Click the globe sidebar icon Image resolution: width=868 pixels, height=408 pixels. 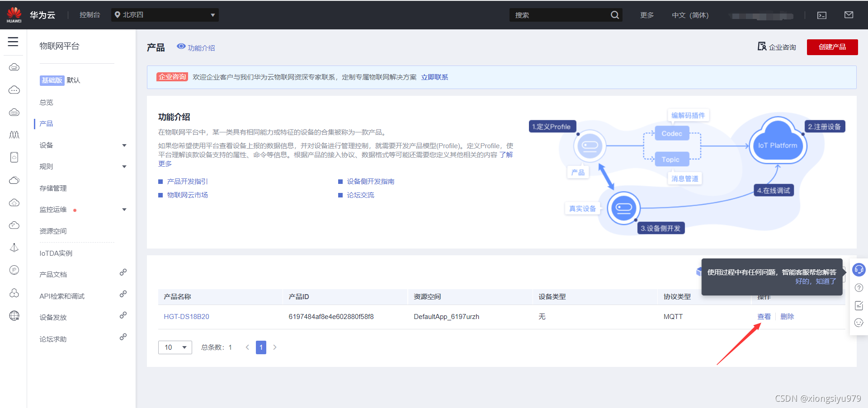pos(14,315)
